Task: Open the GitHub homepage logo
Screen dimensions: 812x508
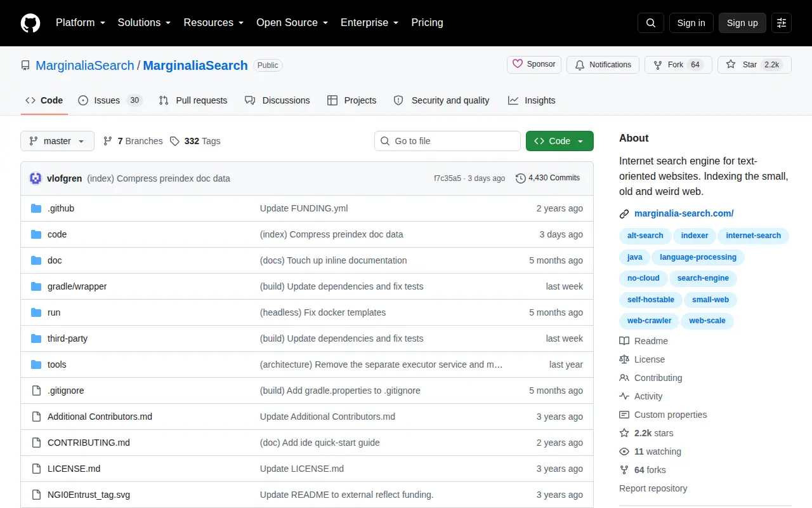Action: pyautogui.click(x=30, y=23)
